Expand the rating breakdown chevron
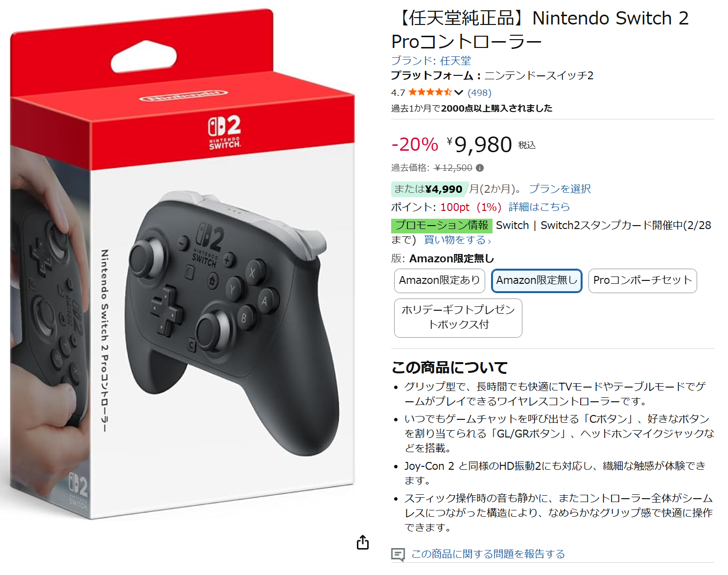 click(459, 92)
